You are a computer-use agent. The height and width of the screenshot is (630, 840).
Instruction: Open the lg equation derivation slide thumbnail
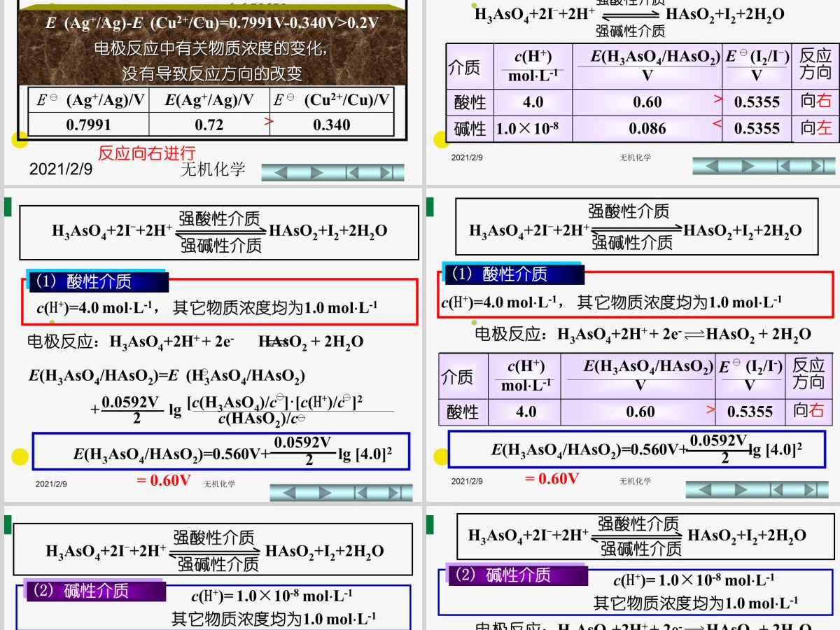click(x=213, y=344)
